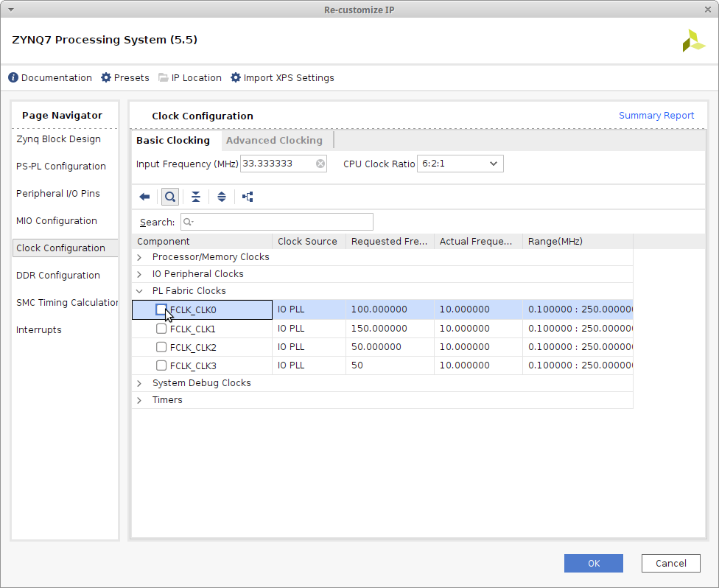Image resolution: width=719 pixels, height=588 pixels.
Task: Open Documentation from the info icon
Action: coord(13,77)
